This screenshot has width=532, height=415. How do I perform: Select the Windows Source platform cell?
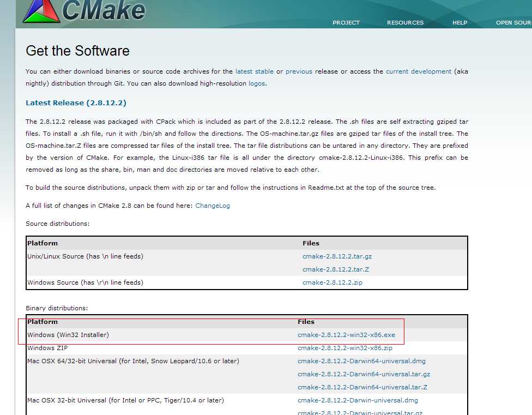click(x=85, y=282)
